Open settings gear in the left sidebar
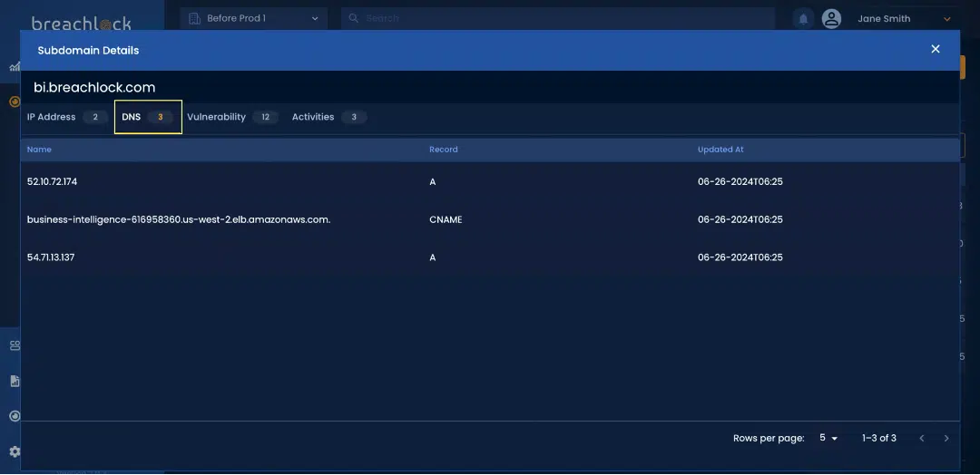Screen dimensions: 980x475 tap(15, 451)
